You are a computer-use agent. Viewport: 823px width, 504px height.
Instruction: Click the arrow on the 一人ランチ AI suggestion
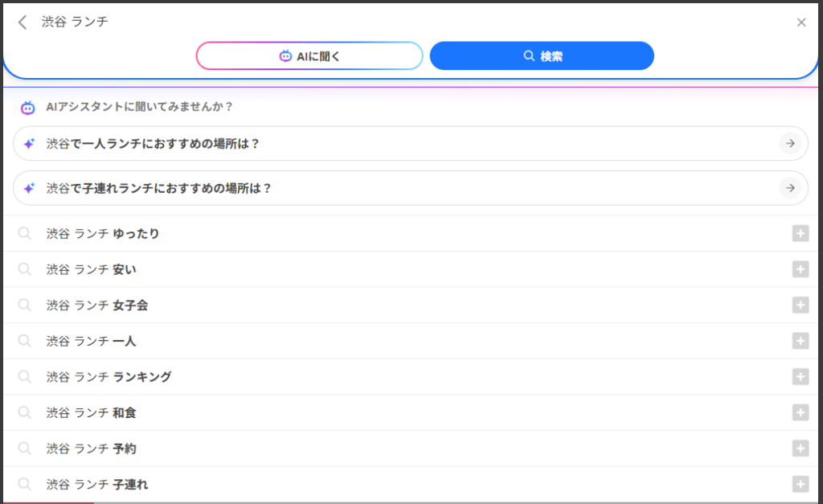(x=792, y=143)
